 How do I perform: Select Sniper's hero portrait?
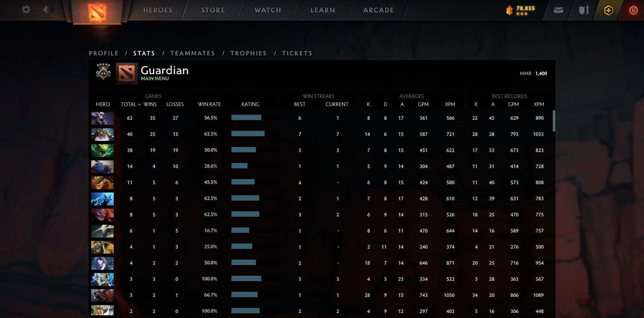(102, 134)
